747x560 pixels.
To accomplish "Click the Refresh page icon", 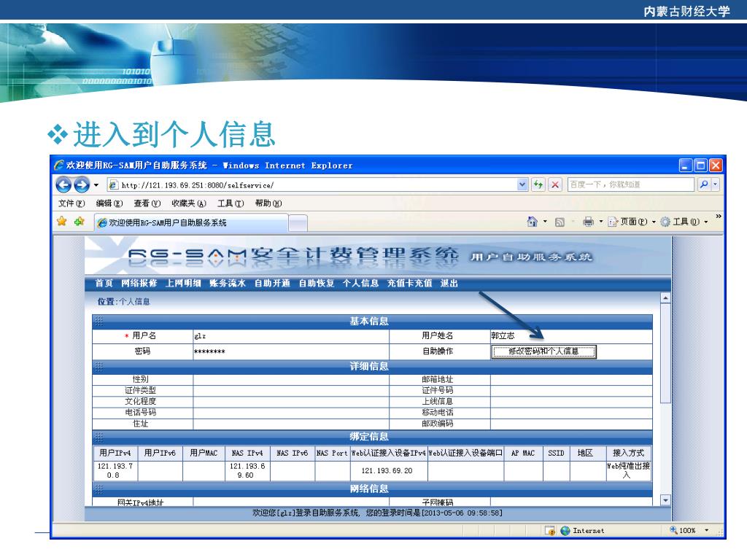I will (x=538, y=184).
